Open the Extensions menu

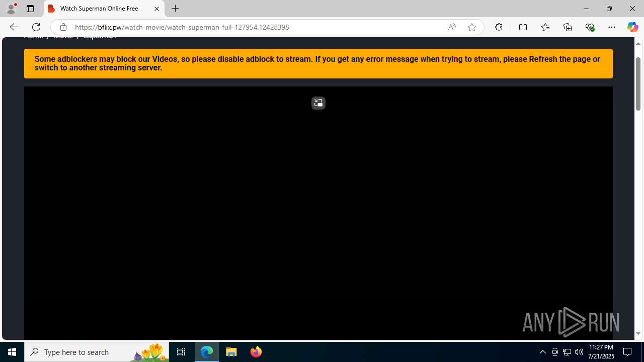point(499,27)
